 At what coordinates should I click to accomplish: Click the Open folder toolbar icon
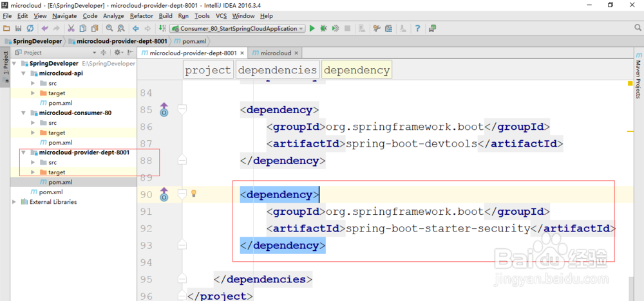6,28
